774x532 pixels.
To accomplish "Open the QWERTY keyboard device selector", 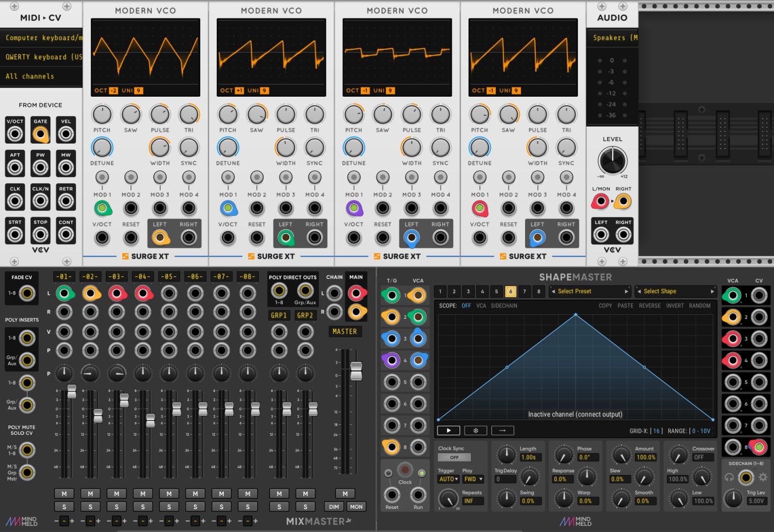I will pos(41,57).
